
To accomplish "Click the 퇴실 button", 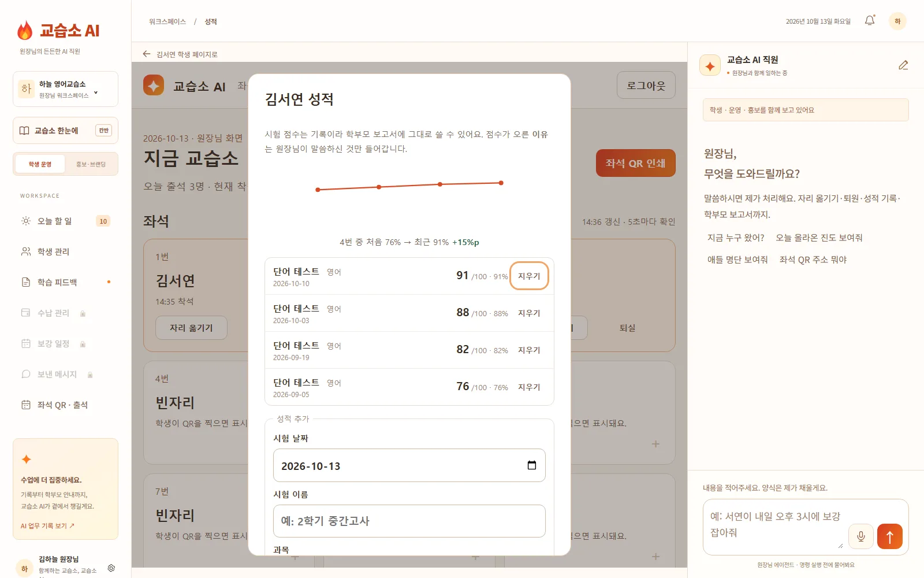I will coord(627,328).
